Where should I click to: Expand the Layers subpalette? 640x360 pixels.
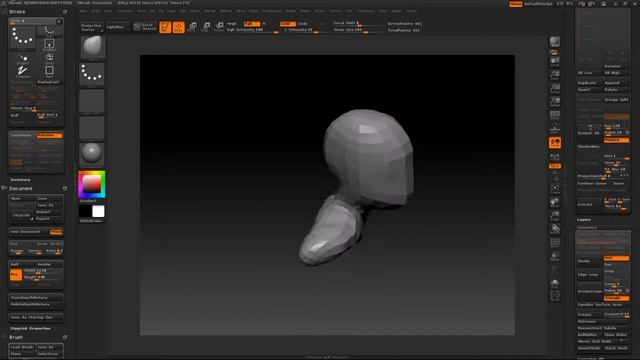pyautogui.click(x=584, y=220)
